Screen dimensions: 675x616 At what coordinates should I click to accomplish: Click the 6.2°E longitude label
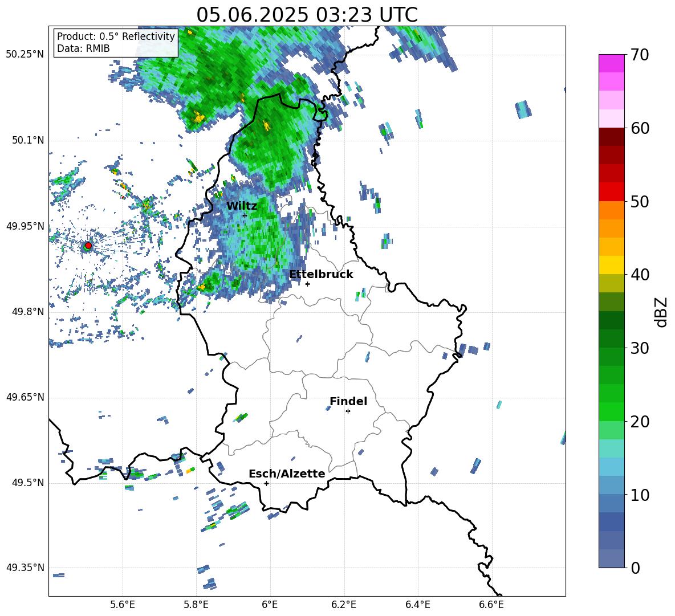[344, 605]
